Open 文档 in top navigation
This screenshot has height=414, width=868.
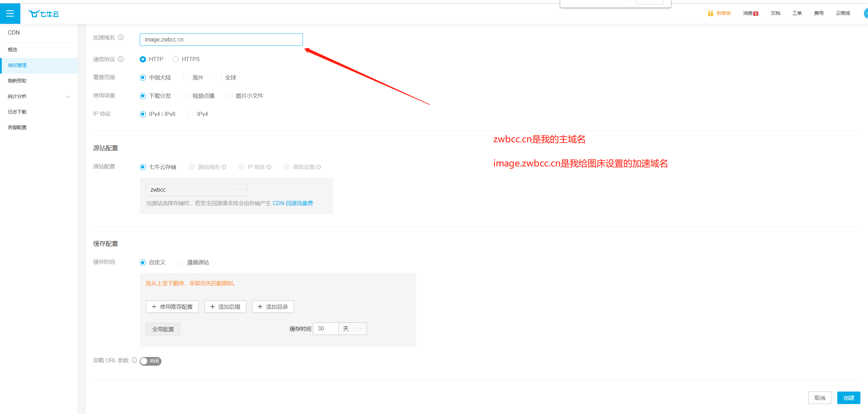click(775, 13)
